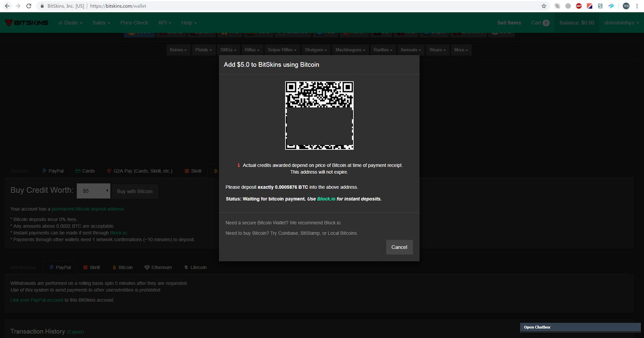Viewport: 644px width, 338px height.
Task: Click the Balance: $0.00 display
Action: tap(577, 23)
